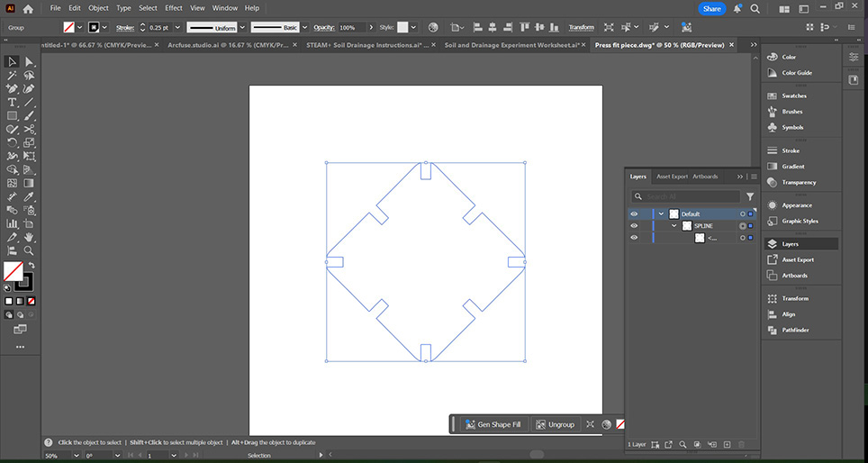Open the Effect menu
Image resolution: width=868 pixels, height=463 pixels.
173,8
